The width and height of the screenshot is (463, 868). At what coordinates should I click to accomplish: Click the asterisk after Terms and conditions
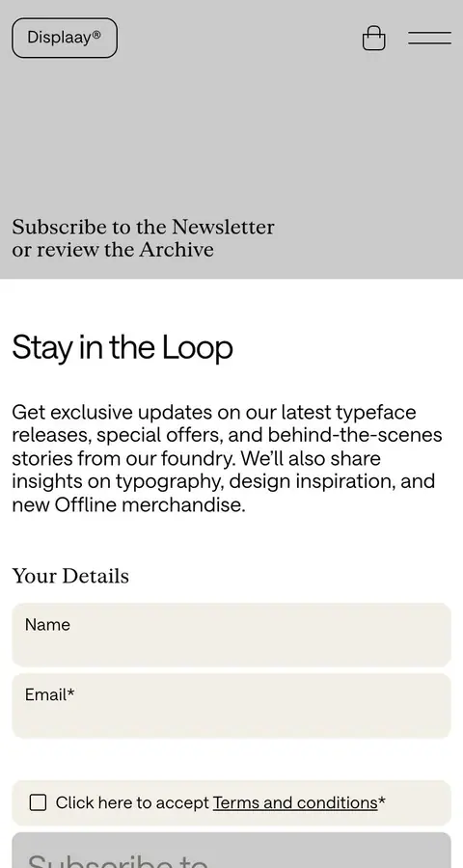point(382,801)
